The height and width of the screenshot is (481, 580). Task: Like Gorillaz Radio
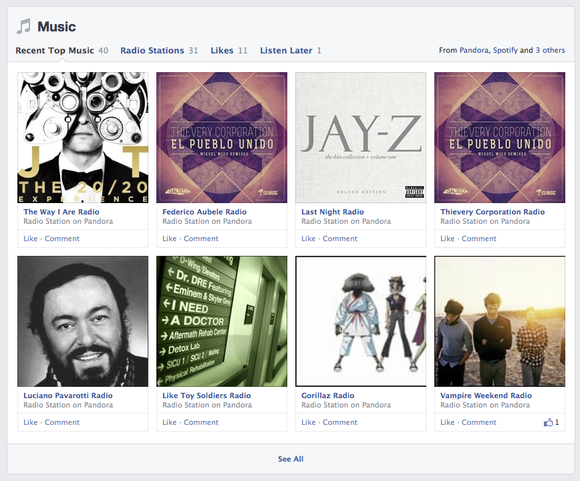(308, 422)
